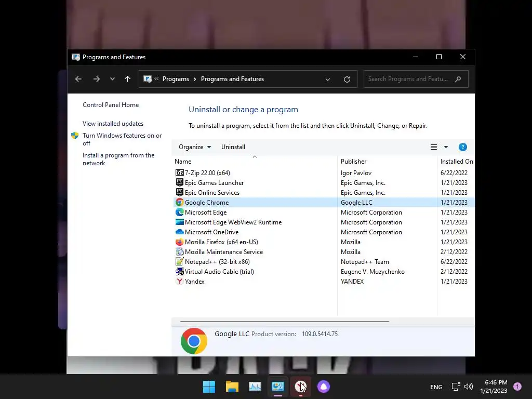Expand the view options dropdown arrow

pos(446,147)
